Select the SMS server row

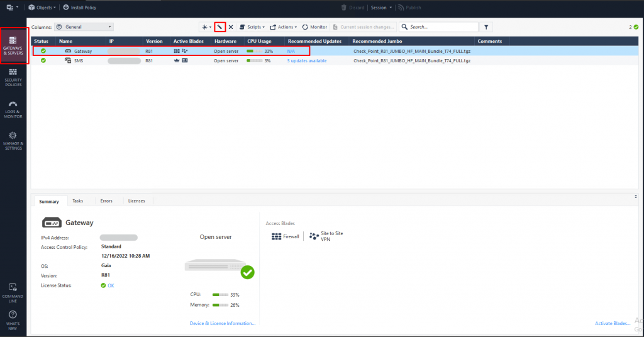[79, 60]
